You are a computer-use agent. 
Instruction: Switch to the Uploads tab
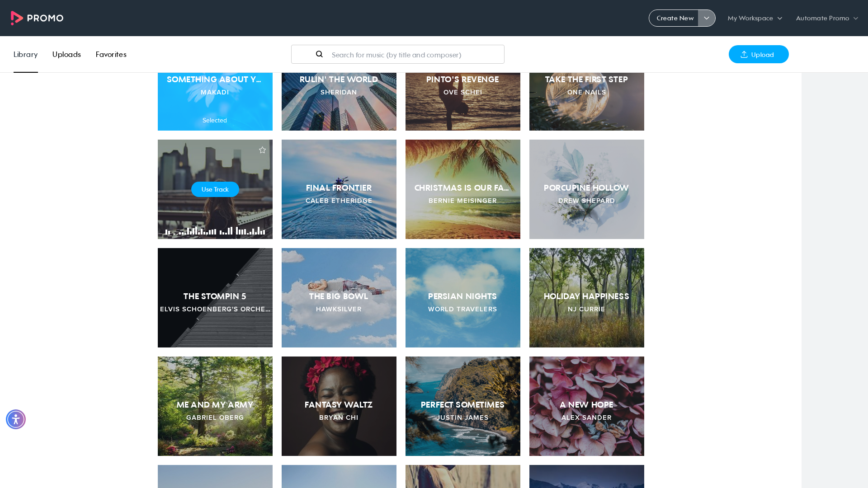click(66, 54)
